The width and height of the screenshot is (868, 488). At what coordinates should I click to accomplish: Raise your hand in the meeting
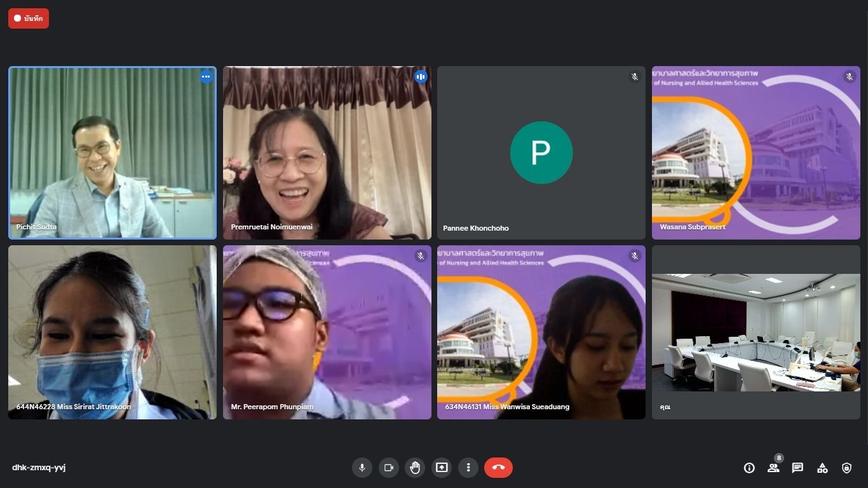[x=415, y=468]
